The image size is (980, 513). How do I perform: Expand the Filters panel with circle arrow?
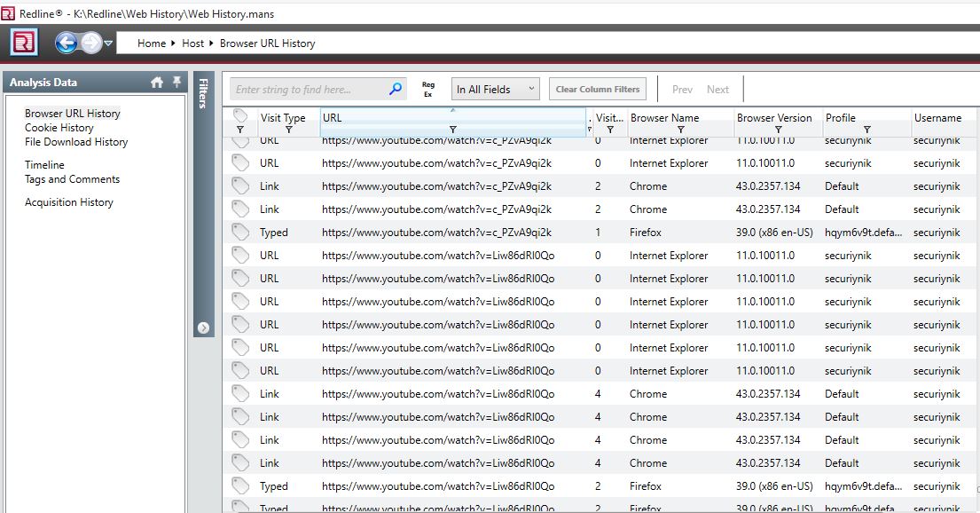pyautogui.click(x=203, y=328)
